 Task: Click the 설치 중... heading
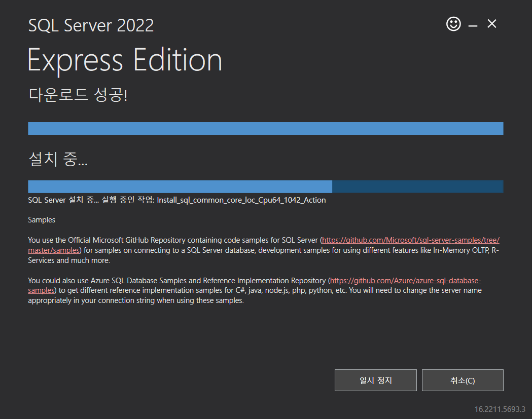58,159
